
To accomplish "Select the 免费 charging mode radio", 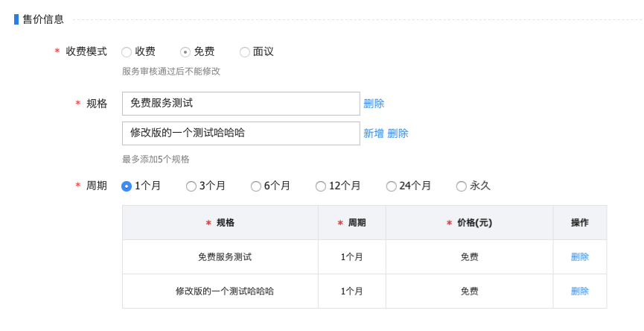I will coord(185,52).
